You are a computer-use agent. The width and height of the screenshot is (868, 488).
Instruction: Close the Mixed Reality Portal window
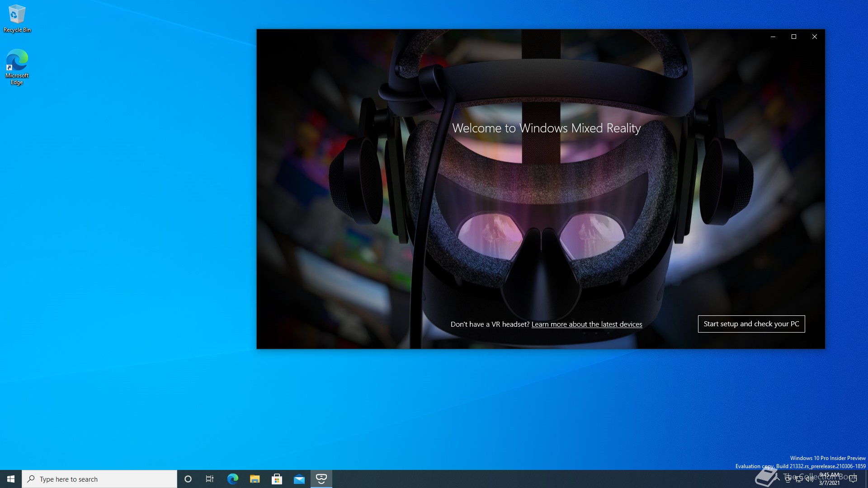tap(815, 37)
